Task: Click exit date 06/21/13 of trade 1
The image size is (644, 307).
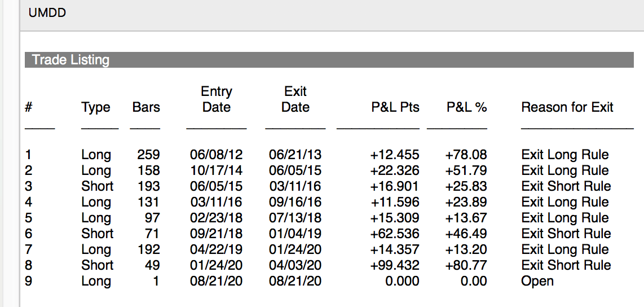Action: pos(295,155)
